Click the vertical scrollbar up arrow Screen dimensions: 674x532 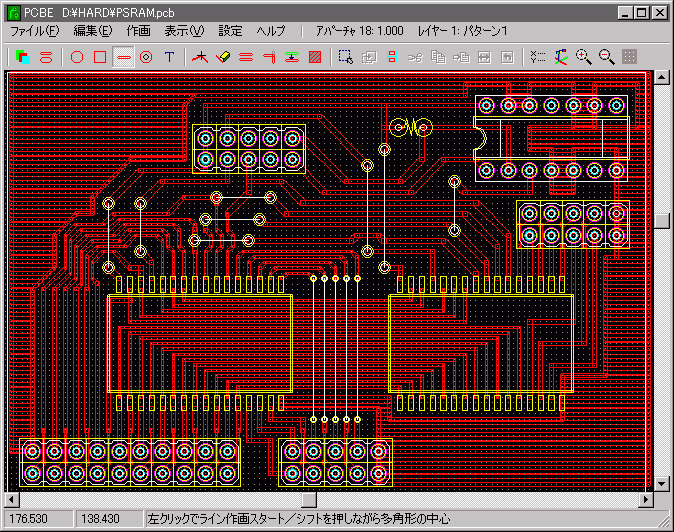(661, 77)
